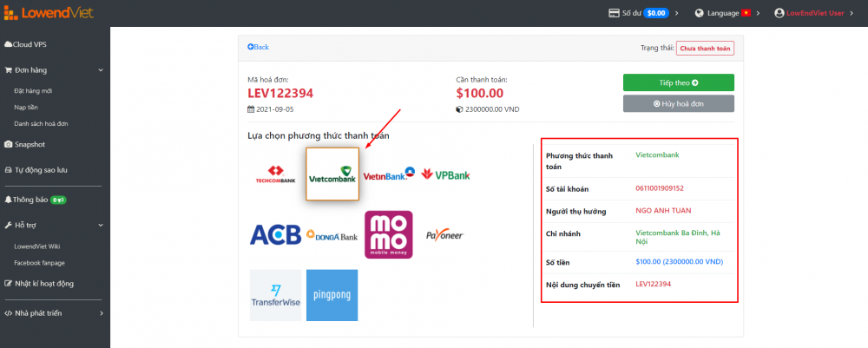Open Facebook fanpage link
This screenshot has width=868, height=348.
(x=40, y=263)
